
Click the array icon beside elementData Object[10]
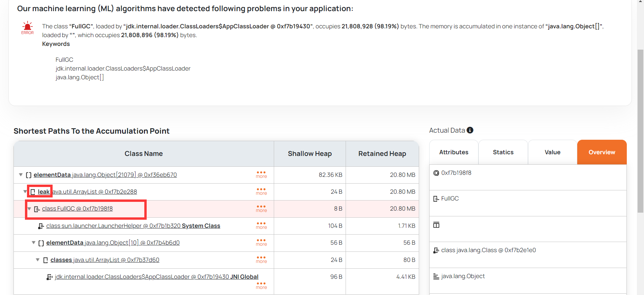pos(41,243)
